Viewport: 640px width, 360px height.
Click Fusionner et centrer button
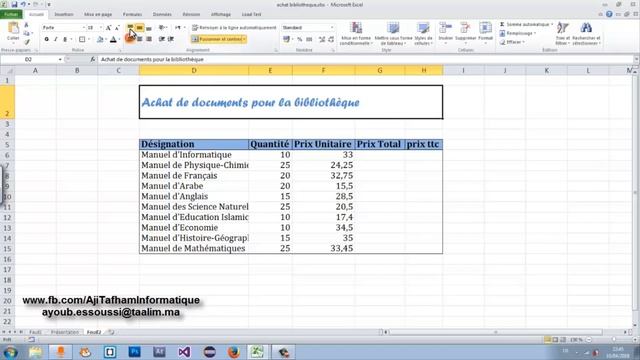[217, 39]
